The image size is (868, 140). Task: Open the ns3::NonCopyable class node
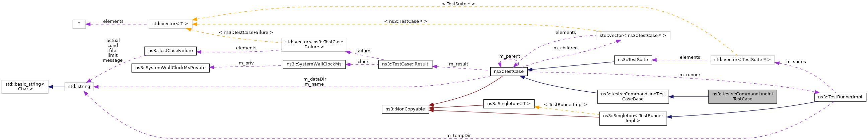click(405, 109)
